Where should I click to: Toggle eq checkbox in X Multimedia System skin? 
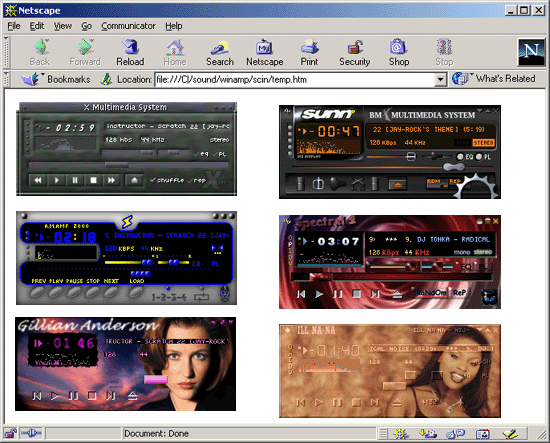201,154
